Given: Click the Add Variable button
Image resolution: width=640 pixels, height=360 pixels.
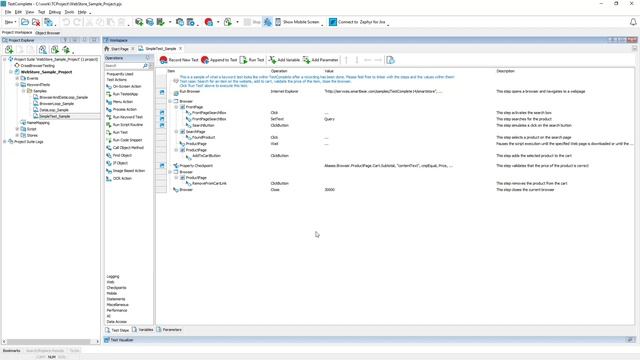Looking at the screenshot, I should [284, 60].
